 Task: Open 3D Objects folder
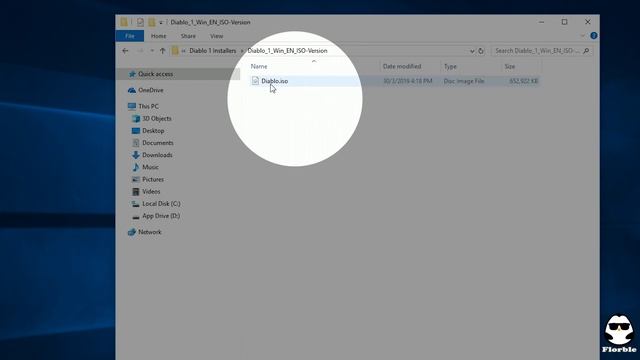click(x=157, y=118)
